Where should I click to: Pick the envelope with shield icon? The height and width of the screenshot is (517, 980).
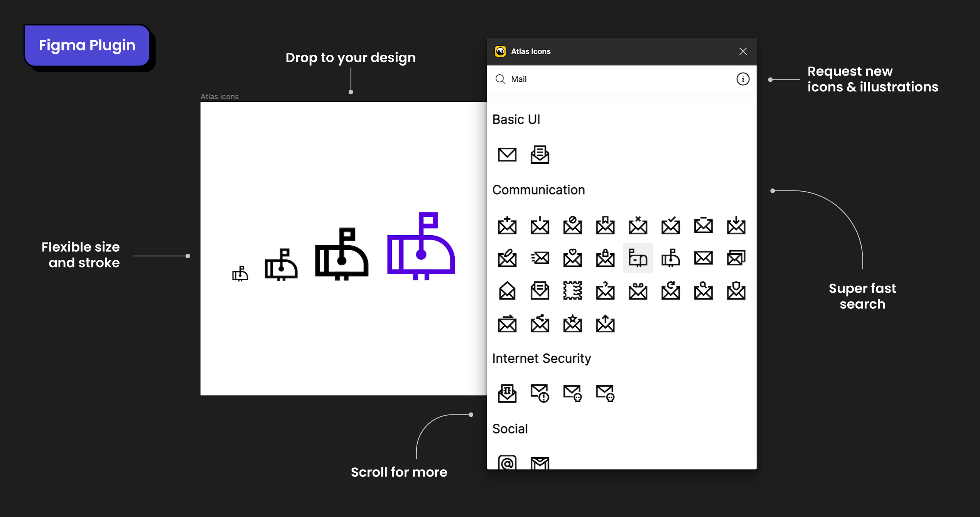tap(736, 291)
